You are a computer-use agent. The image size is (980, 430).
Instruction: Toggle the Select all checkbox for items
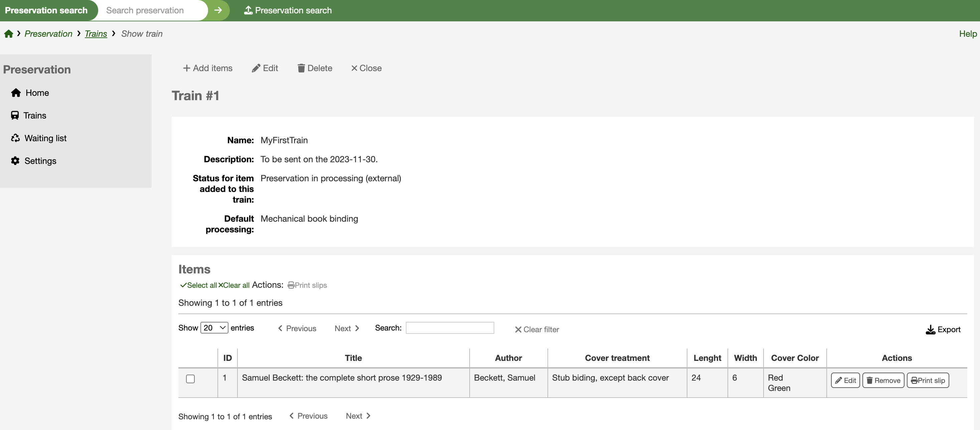[197, 285]
